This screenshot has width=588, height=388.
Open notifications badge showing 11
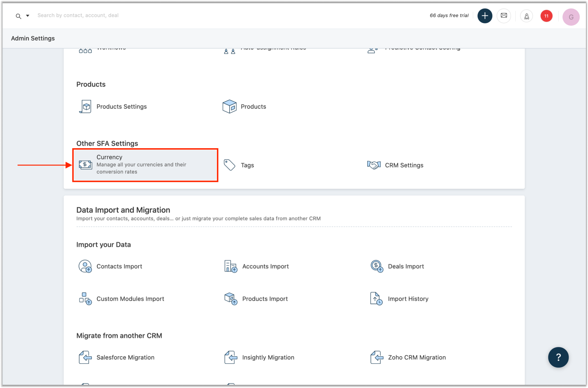(x=546, y=16)
